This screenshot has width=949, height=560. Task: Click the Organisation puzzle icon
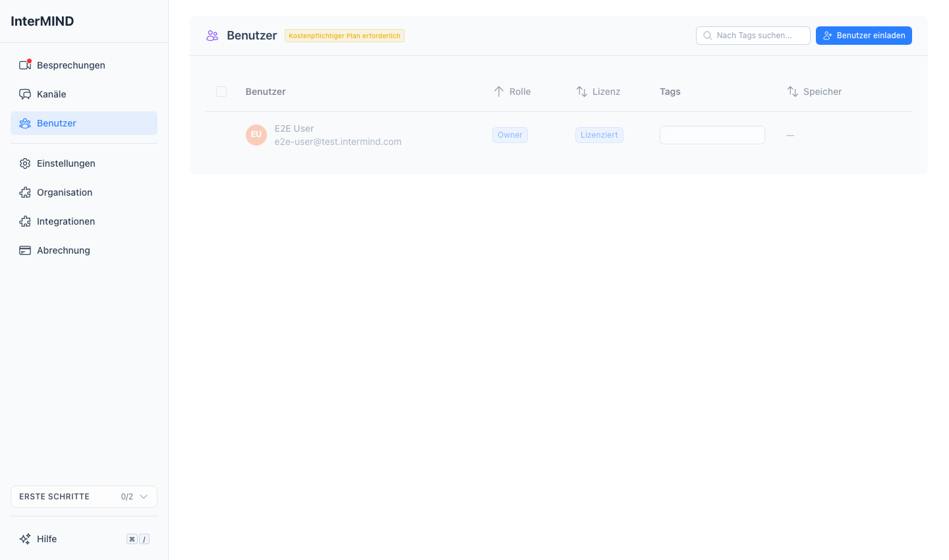[x=25, y=192]
